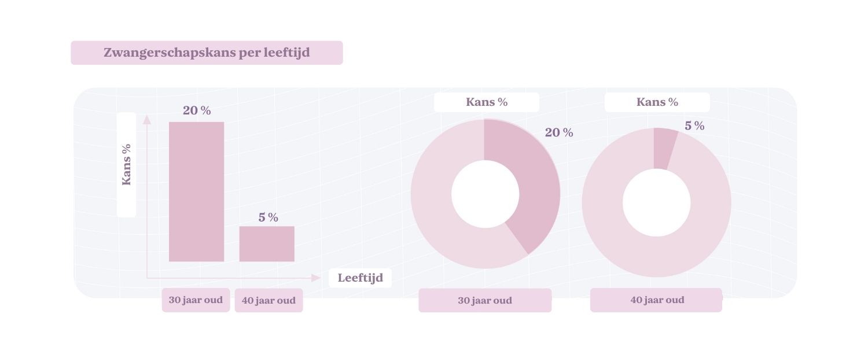Click the 5 % label beside right donut
This screenshot has height=347, width=868.
(694, 125)
